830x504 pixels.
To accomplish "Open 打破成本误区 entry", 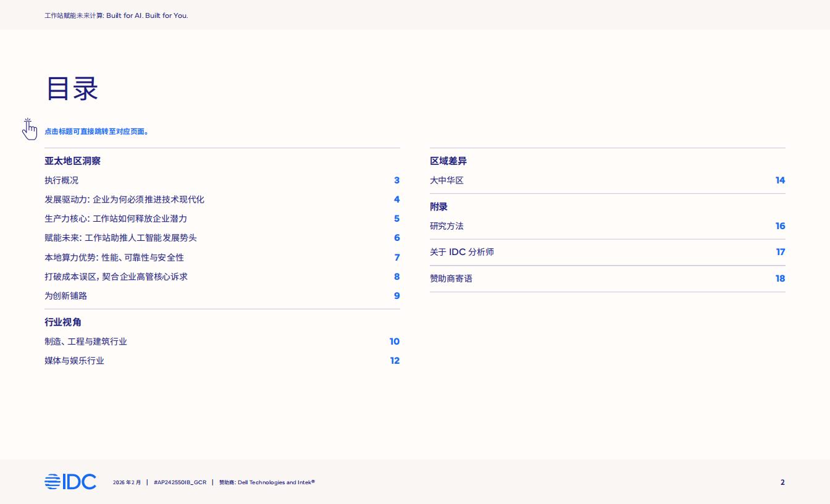I will pos(116,277).
